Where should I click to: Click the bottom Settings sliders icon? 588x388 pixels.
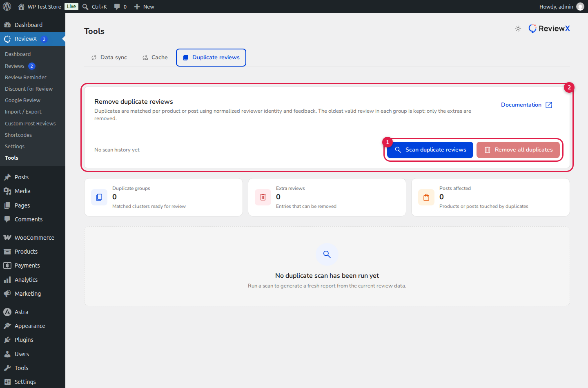point(7,382)
